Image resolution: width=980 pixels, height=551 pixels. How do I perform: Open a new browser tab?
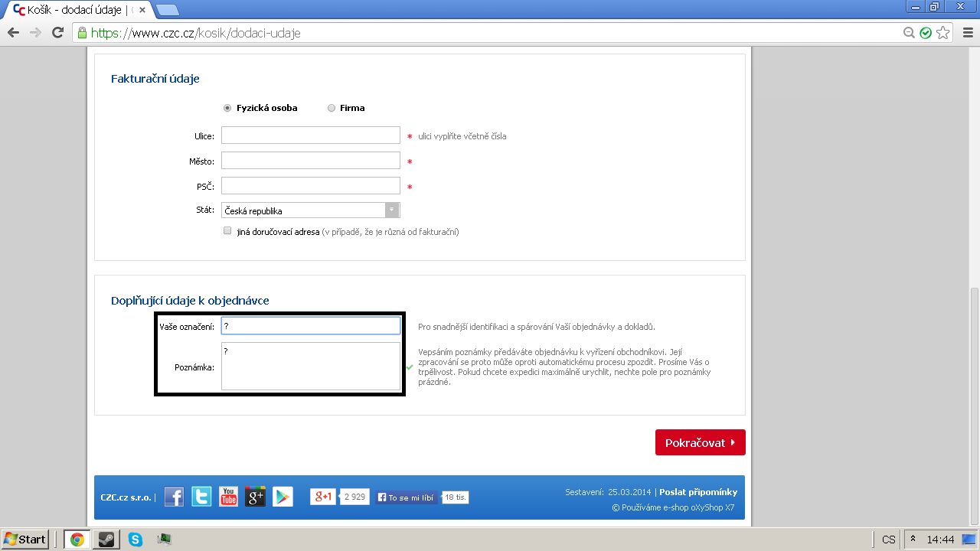pos(167,10)
